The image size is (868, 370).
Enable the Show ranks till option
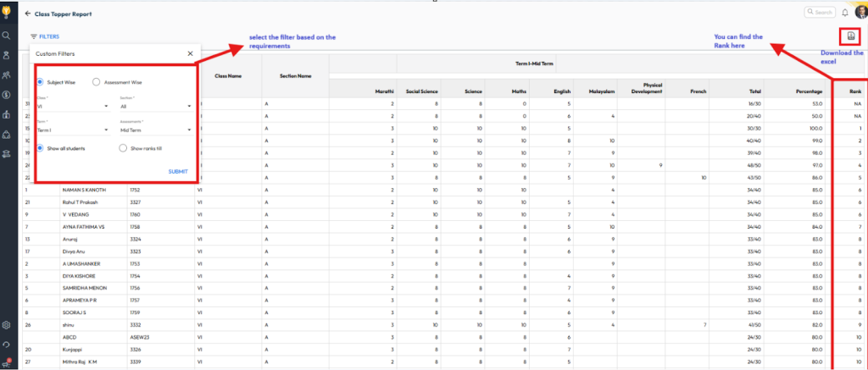coord(124,147)
